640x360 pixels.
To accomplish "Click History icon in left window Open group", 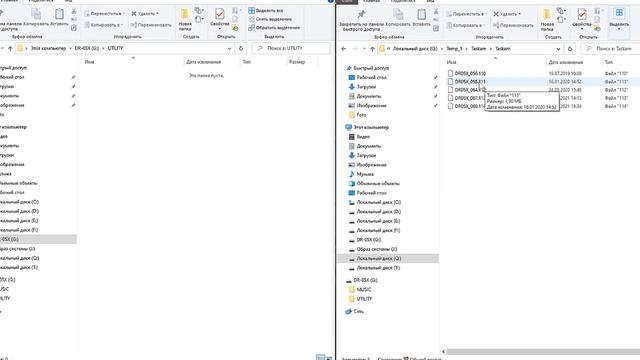I will point(235,28).
